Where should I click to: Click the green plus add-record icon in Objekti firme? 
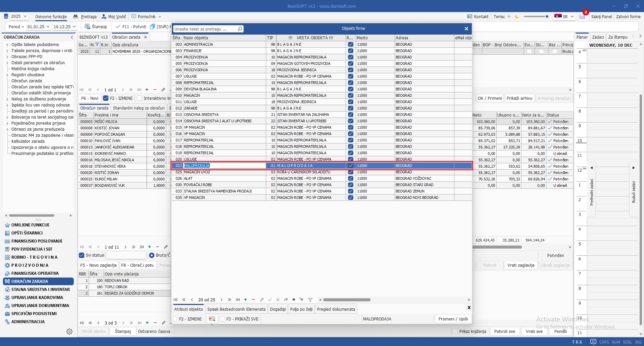[x=245, y=300]
